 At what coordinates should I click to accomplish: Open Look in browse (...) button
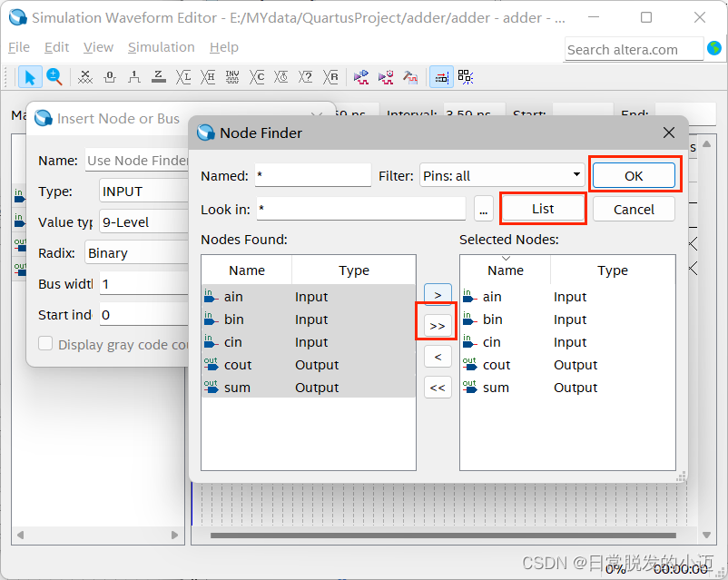pos(483,210)
